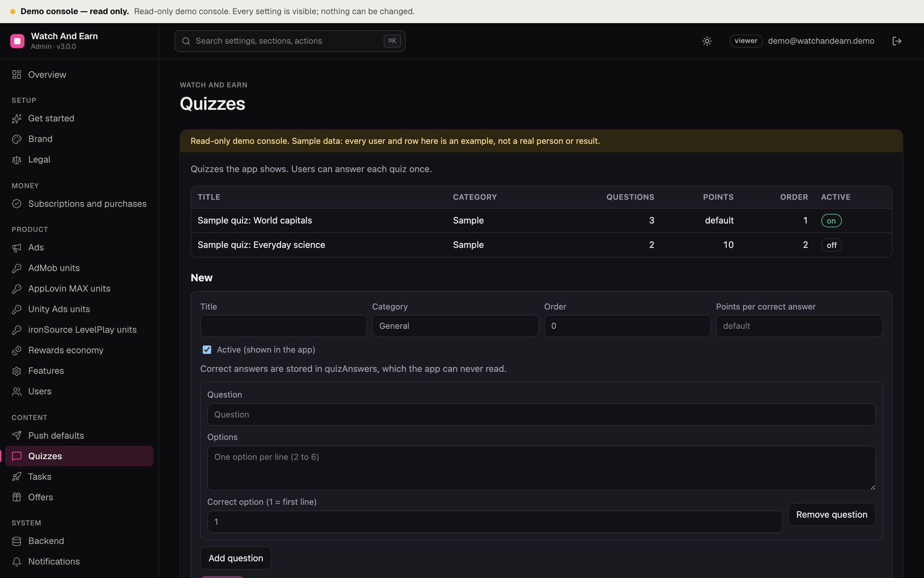Click the Notifications bell icon
This screenshot has height=578, width=924.
[17, 562]
